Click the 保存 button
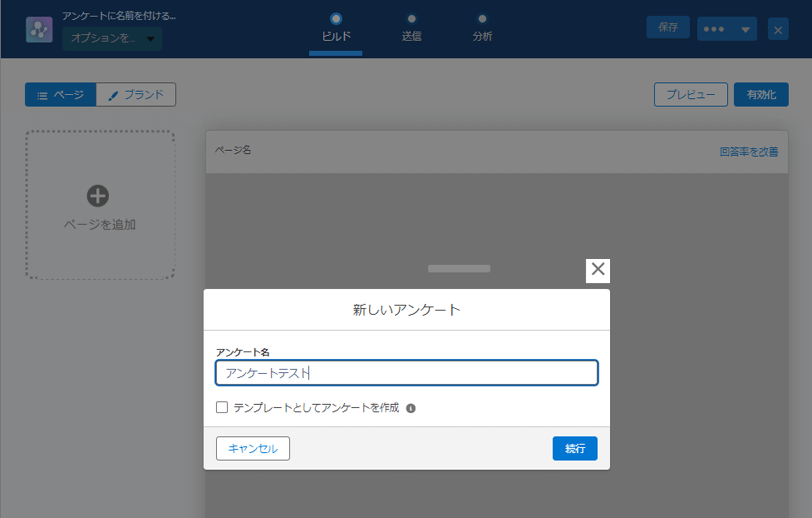Viewport: 812px width, 518px height. 668,27
